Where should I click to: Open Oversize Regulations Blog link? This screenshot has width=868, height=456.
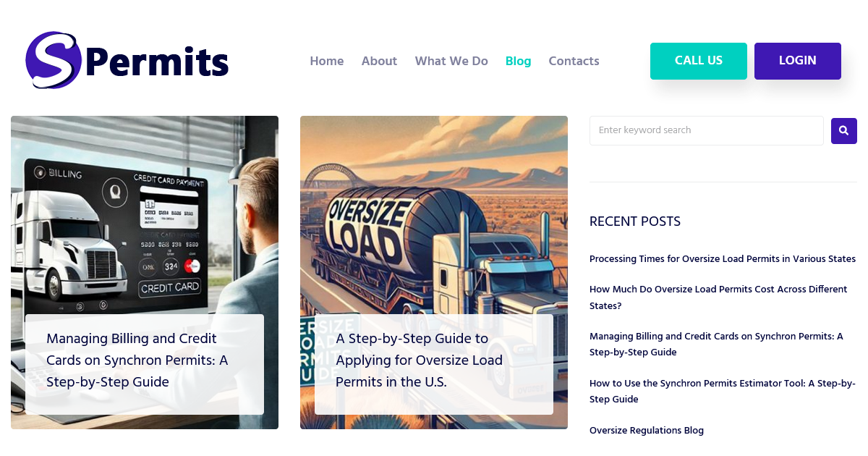point(647,431)
